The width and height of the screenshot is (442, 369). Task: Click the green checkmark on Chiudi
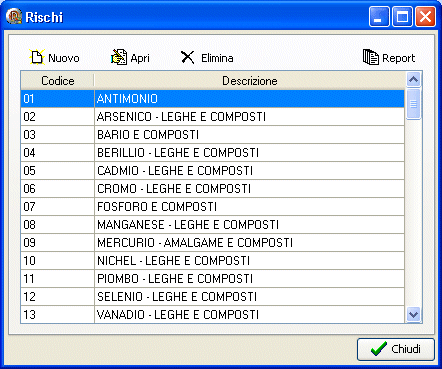(x=379, y=349)
